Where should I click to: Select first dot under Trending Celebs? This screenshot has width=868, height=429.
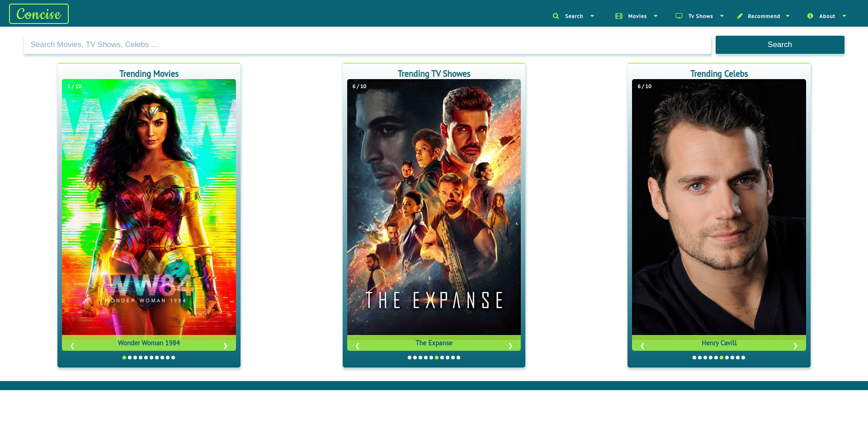[694, 358]
